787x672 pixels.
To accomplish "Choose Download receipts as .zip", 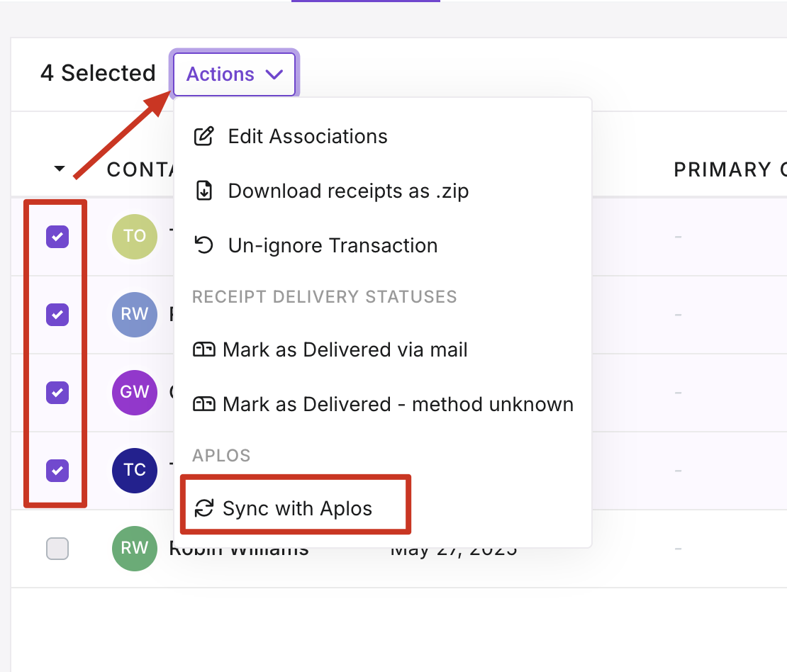I will point(348,191).
